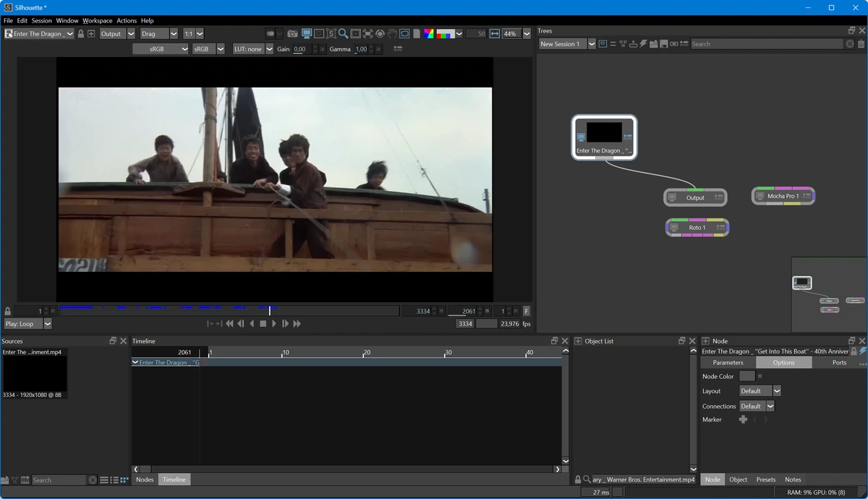Viewport: 868px width, 499px height.
Task: Toggle the lock icon below Object List
Action: pyautogui.click(x=577, y=479)
